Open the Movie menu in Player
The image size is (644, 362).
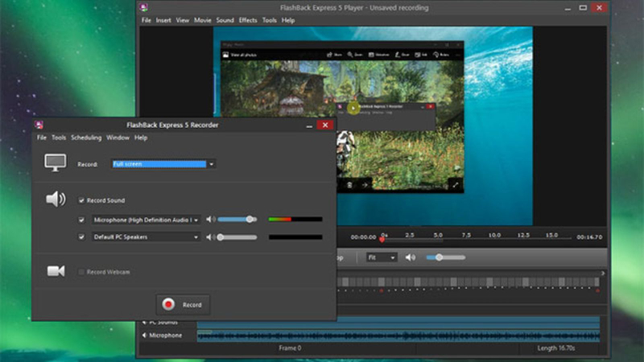click(x=203, y=20)
